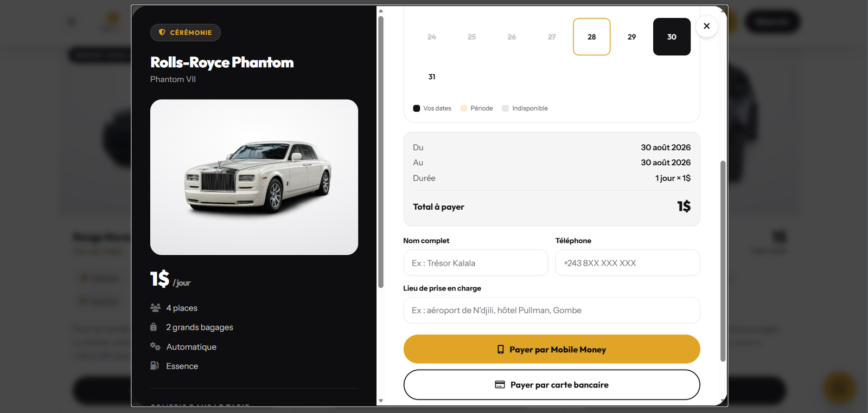Click Payer par carte bancaire button
Viewport: 868px width, 413px height.
[x=552, y=385]
